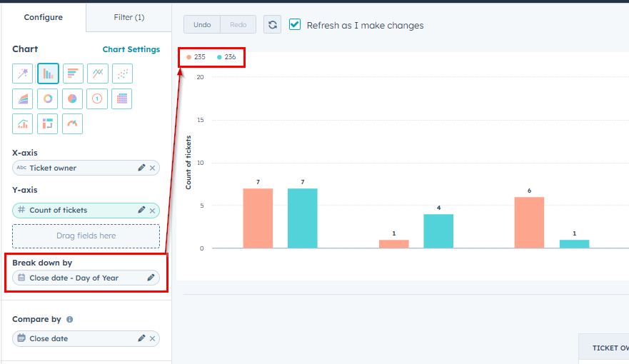This screenshot has width=629, height=364.
Task: Pick the line chart type icon
Action: tap(98, 74)
